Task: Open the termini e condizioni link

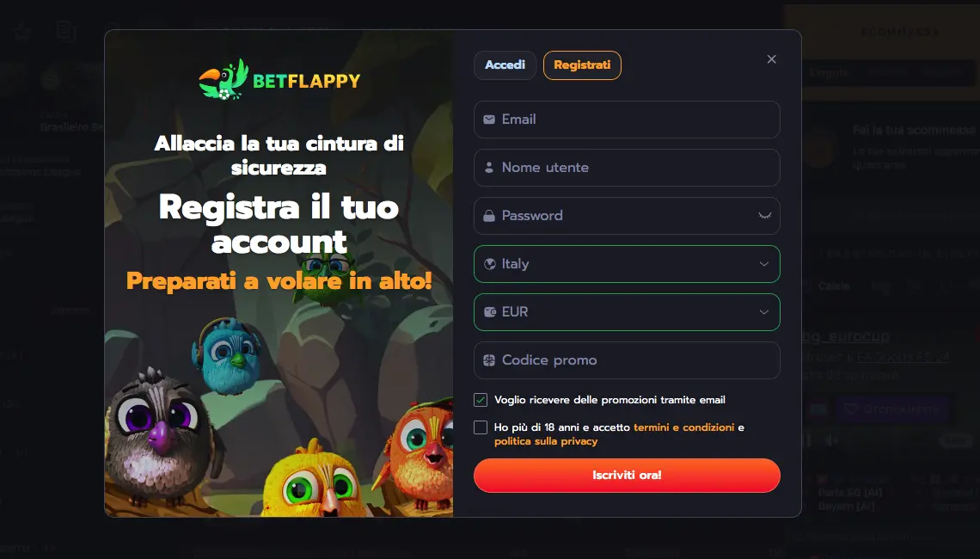Action: click(683, 427)
